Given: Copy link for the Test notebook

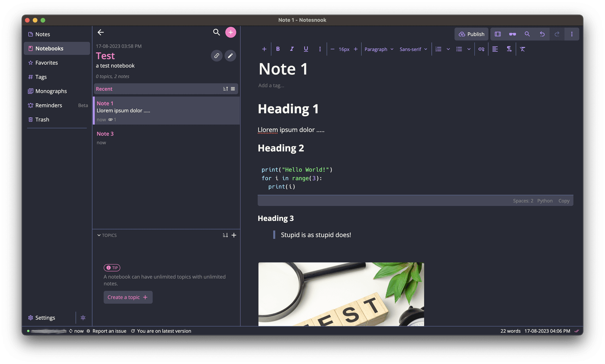Looking at the screenshot, I should [x=216, y=56].
